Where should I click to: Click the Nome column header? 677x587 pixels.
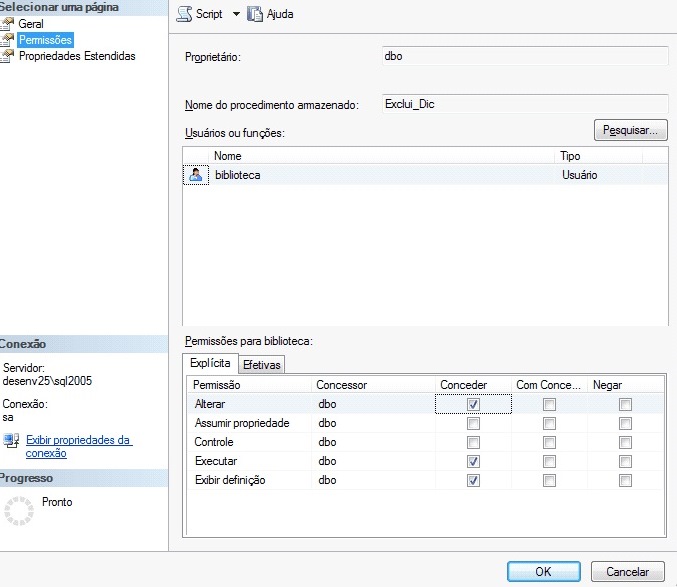tap(382, 156)
